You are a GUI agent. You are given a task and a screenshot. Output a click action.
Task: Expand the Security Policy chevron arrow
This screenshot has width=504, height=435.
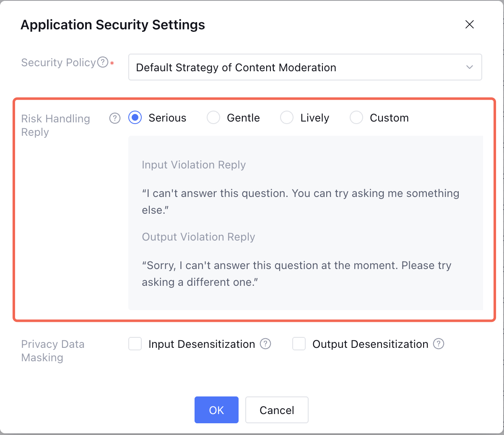click(470, 67)
